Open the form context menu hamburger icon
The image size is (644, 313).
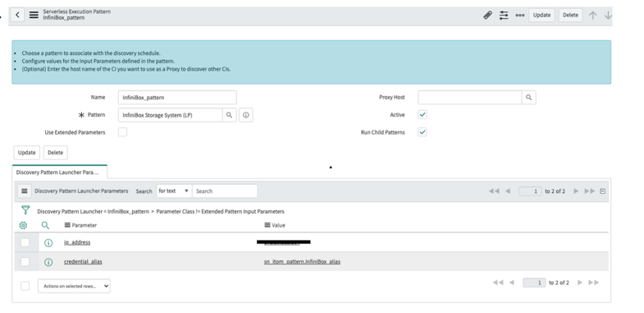[34, 16]
